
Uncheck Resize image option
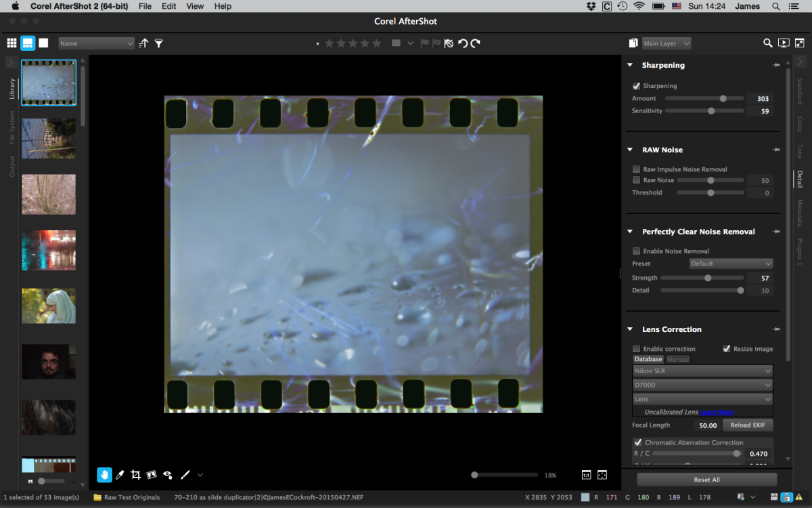[727, 349]
